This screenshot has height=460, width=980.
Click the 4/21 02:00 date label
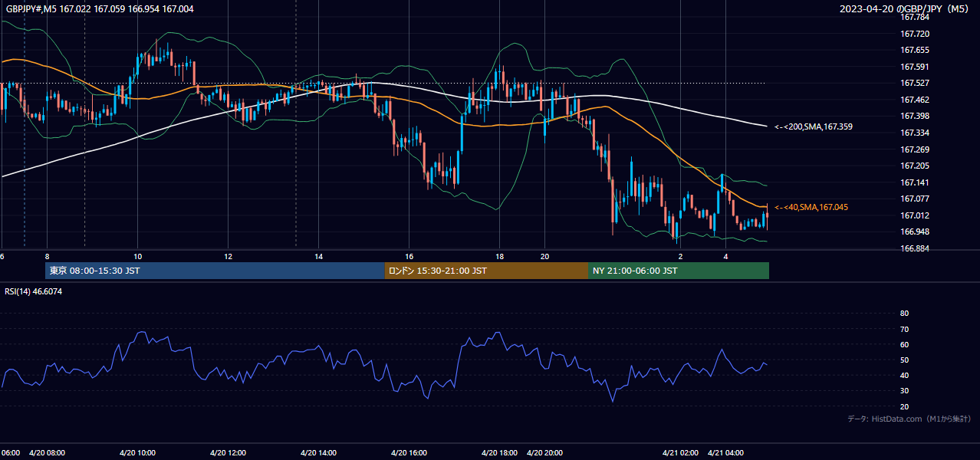680,452
